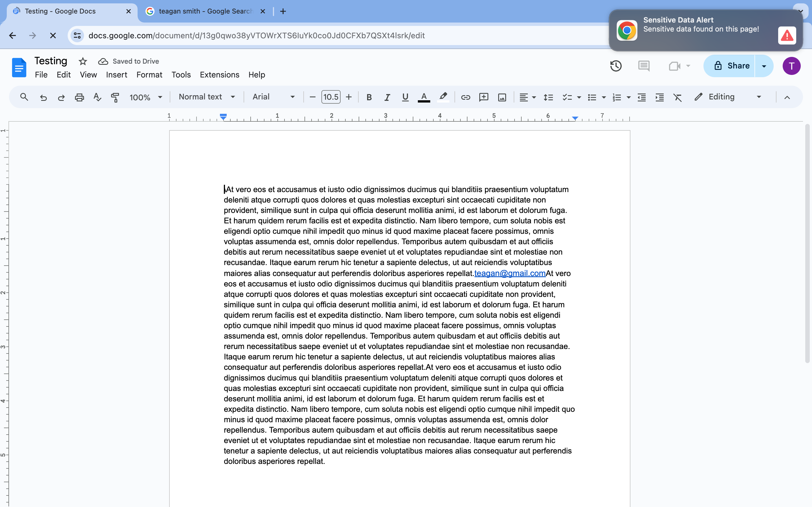This screenshot has height=507, width=812.
Task: Open the Normal text style dropdown
Action: [x=206, y=97]
